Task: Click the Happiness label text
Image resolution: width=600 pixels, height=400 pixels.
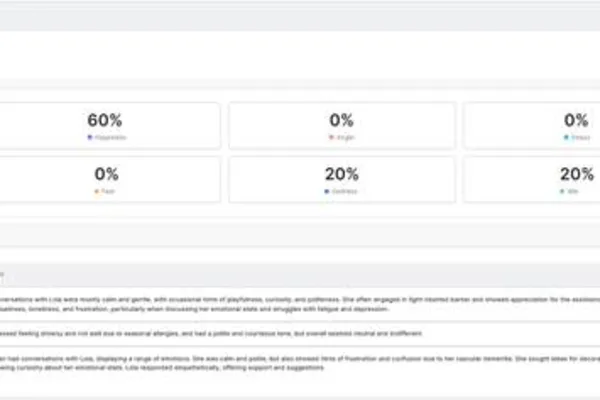Action: (x=111, y=137)
